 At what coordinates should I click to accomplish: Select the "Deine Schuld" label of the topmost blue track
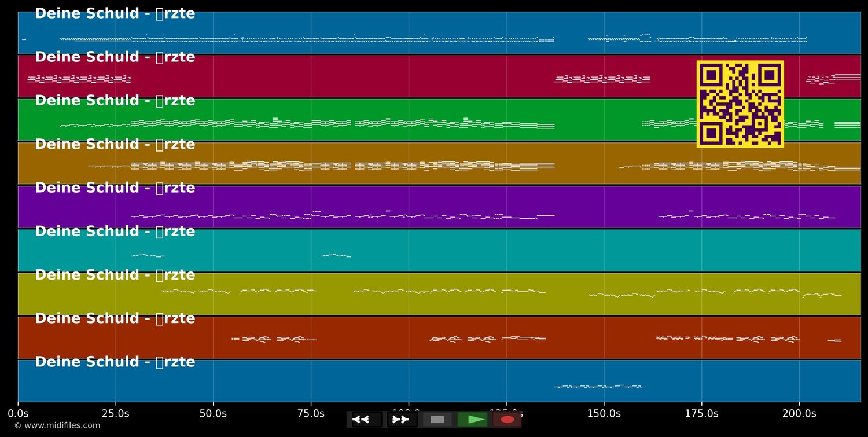[115, 13]
